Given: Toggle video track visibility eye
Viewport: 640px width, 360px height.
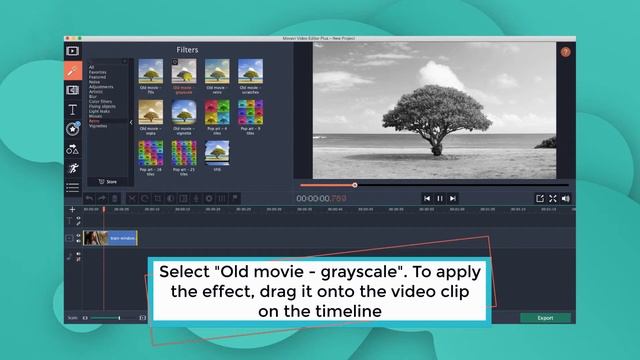Looking at the screenshot, I should tap(78, 236).
